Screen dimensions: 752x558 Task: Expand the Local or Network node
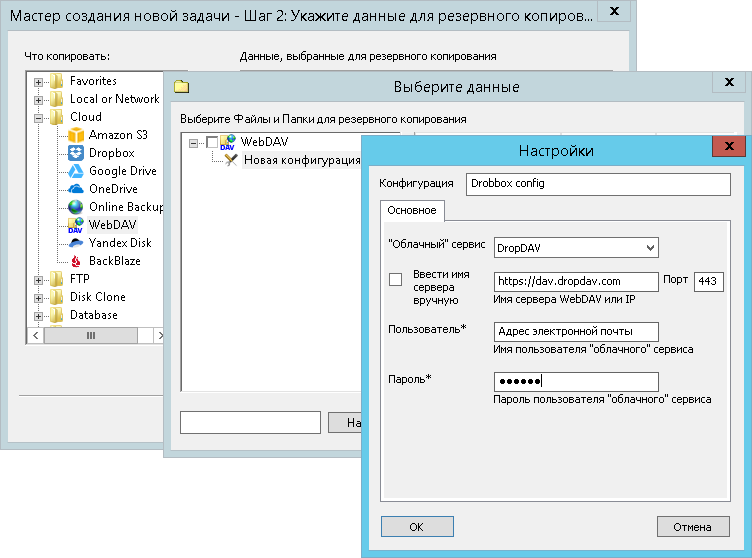38,100
